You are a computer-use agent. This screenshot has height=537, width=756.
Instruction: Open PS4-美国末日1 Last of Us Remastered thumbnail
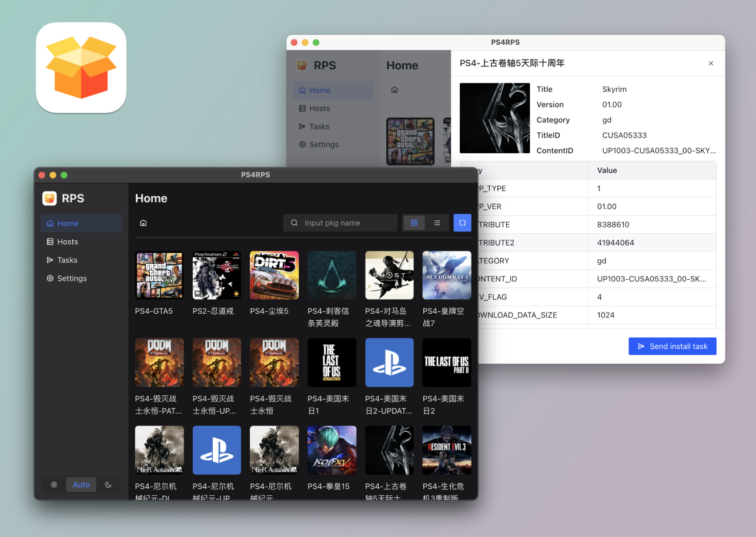click(x=332, y=363)
